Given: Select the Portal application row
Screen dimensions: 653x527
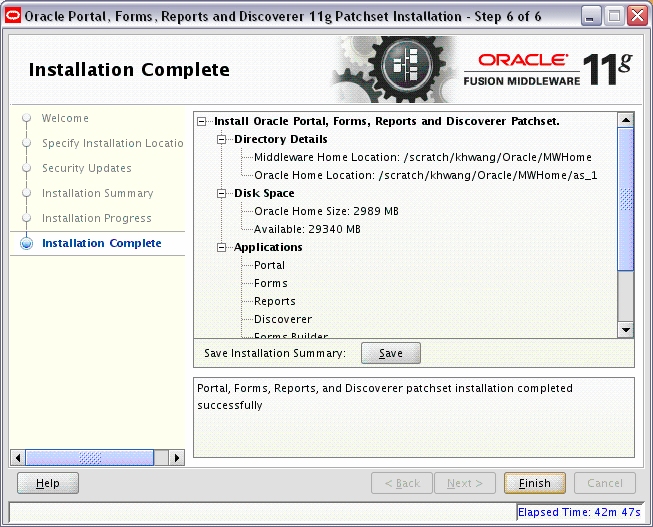Looking at the screenshot, I should click(x=269, y=265).
